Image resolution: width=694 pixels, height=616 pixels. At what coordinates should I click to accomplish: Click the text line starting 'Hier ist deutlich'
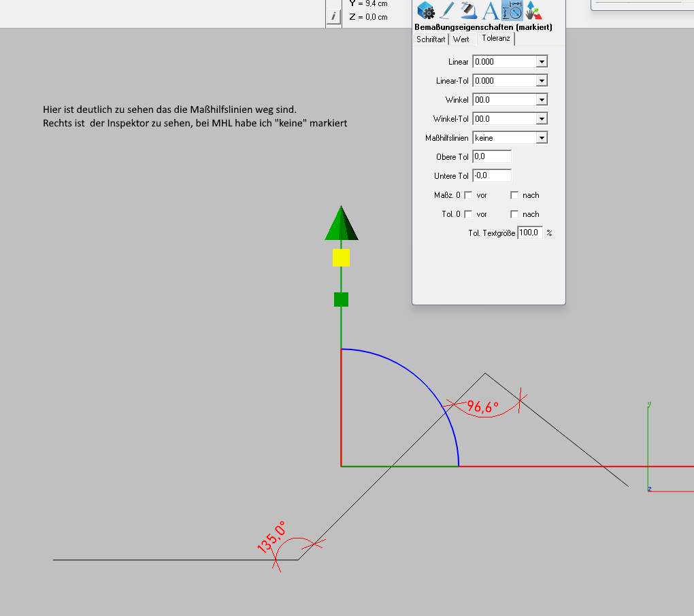pyautogui.click(x=169, y=109)
